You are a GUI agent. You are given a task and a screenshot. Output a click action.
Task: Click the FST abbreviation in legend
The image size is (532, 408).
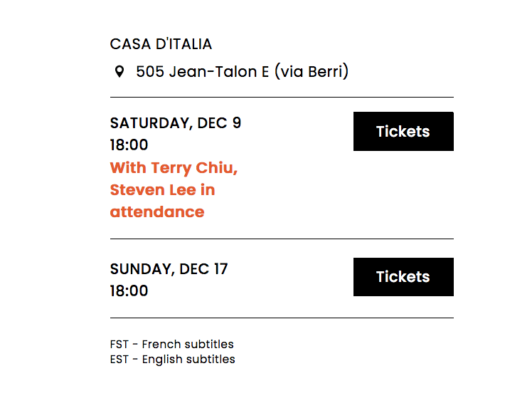[x=119, y=345]
